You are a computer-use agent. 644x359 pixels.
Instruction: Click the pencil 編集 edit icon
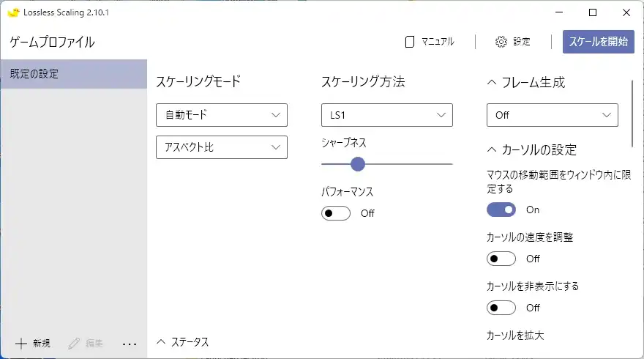click(x=74, y=343)
